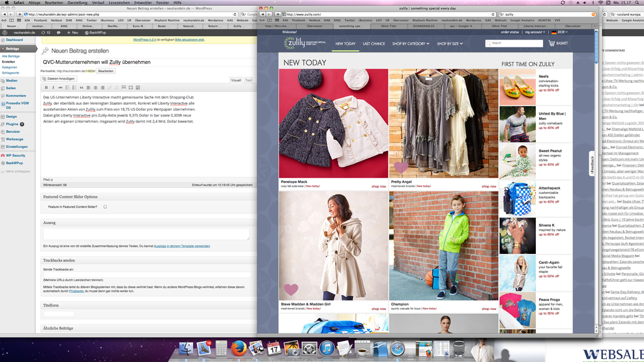Expand Shop by Size dropdown on Zulily
The height and width of the screenshot is (362, 644).
click(450, 44)
